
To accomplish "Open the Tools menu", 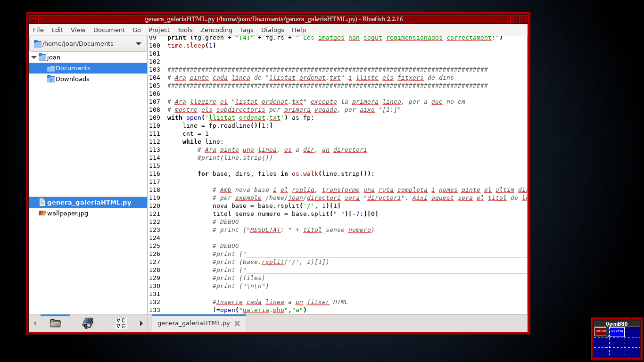I will [185, 30].
